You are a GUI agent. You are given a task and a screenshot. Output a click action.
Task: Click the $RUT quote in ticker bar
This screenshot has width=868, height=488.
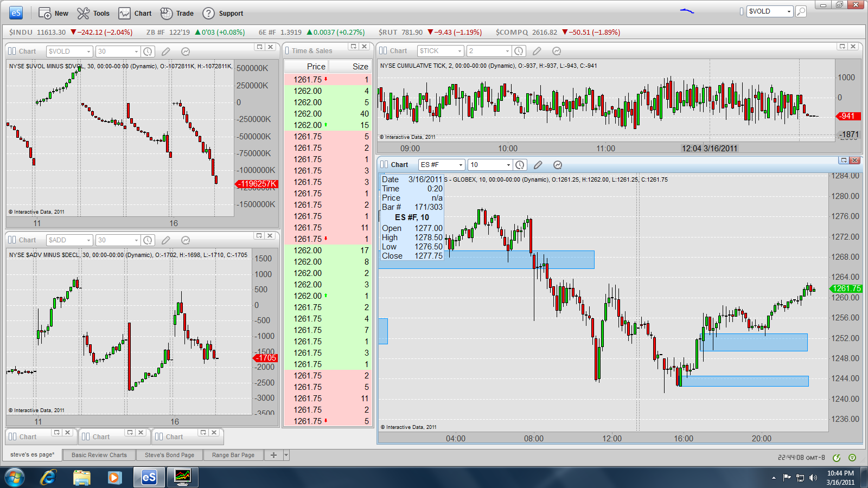click(x=430, y=33)
